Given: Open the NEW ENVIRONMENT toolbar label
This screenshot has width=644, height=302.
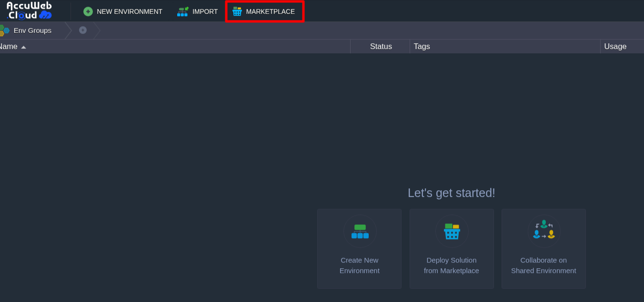Looking at the screenshot, I should [130, 11].
